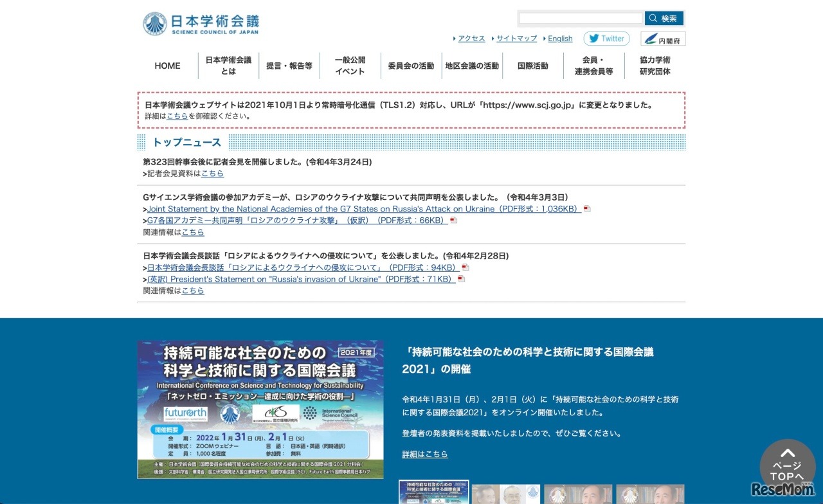Open the Science Council of Japan logo

click(199, 23)
